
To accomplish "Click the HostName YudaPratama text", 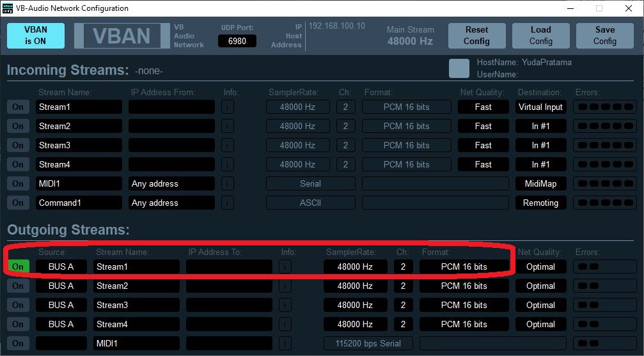I will pyautogui.click(x=524, y=63).
